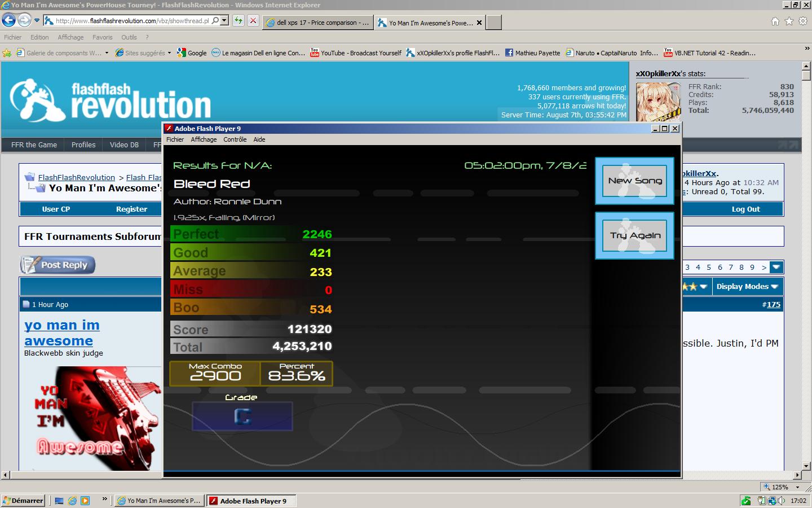Click New Song in Flash Player

tap(635, 181)
